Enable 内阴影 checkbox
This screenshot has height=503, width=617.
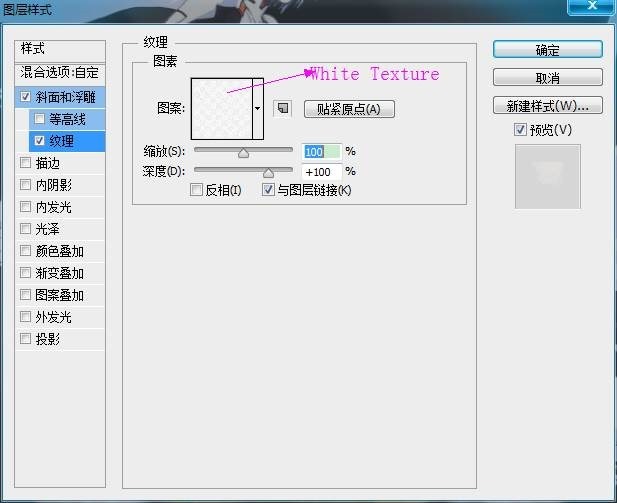26,185
